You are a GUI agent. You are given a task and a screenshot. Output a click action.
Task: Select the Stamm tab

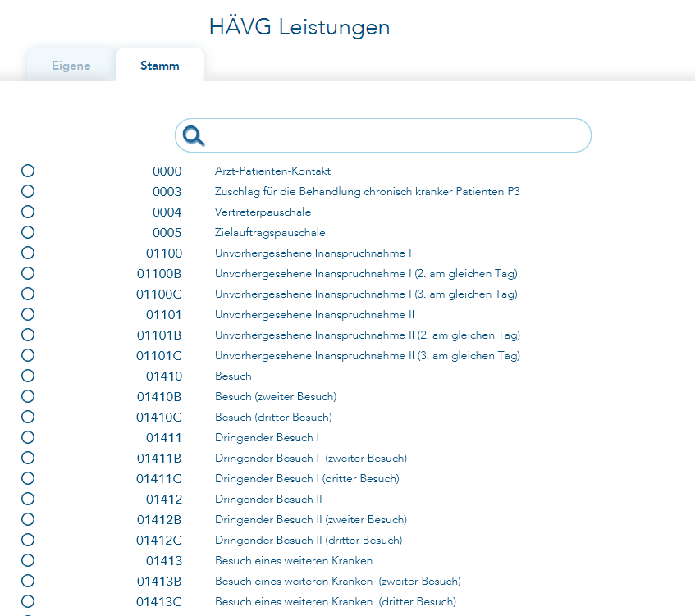coord(159,66)
